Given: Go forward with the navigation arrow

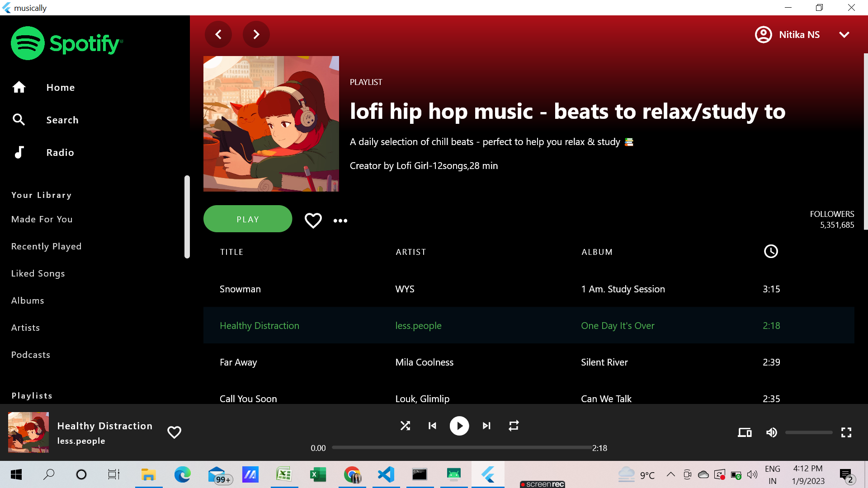Looking at the screenshot, I should pyautogui.click(x=256, y=34).
